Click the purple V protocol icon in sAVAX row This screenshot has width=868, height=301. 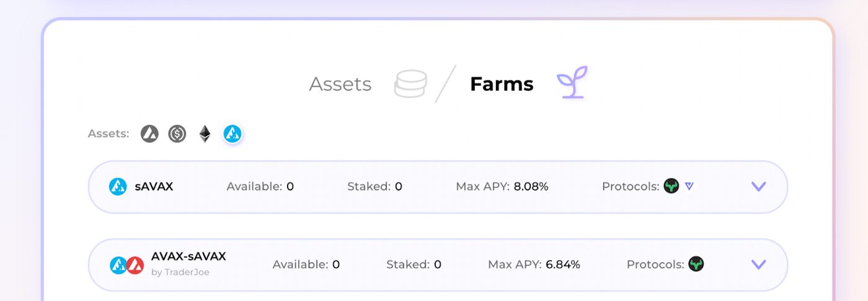click(689, 186)
